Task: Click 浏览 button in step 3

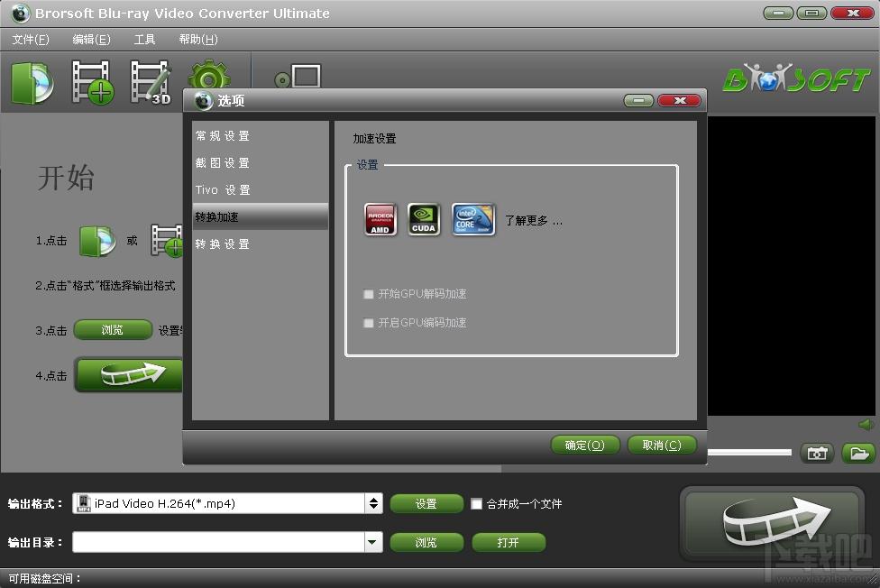Action: click(x=113, y=330)
